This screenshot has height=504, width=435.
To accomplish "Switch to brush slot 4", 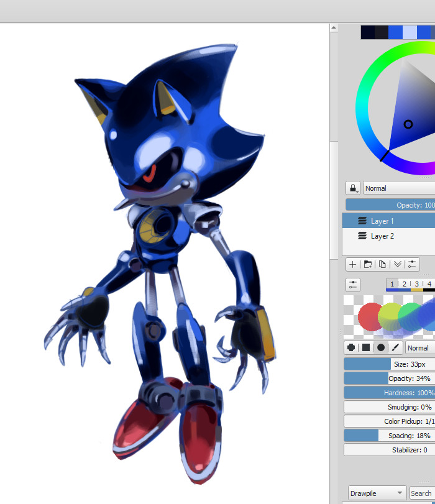I will (429, 285).
